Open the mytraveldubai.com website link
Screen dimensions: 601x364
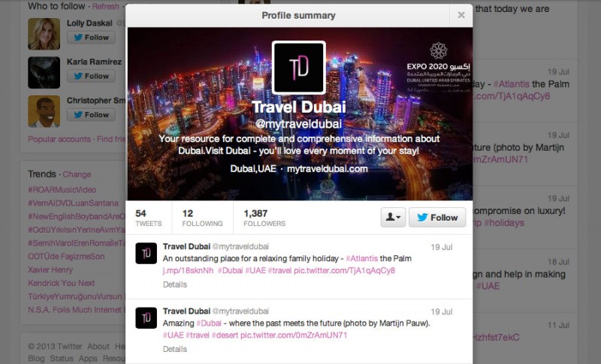[328, 169]
